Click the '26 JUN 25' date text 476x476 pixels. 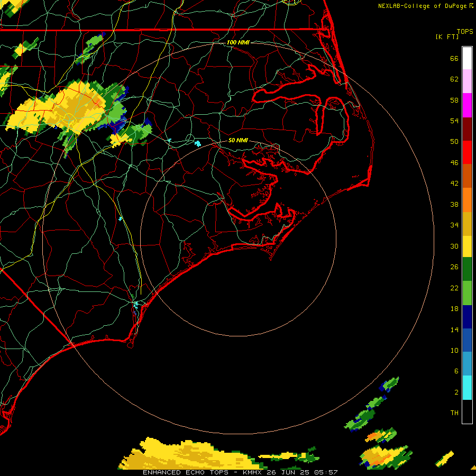(289, 472)
